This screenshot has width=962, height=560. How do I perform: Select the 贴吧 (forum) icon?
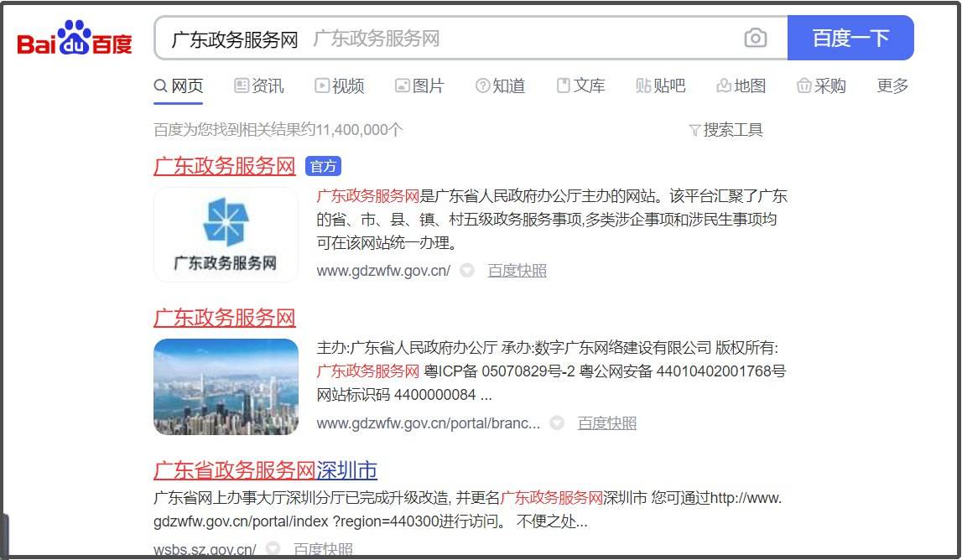point(643,85)
